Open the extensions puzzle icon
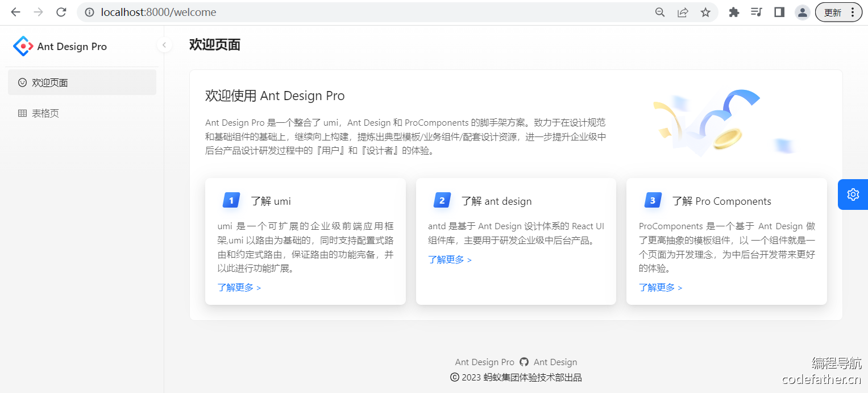The image size is (868, 393). [x=734, y=12]
